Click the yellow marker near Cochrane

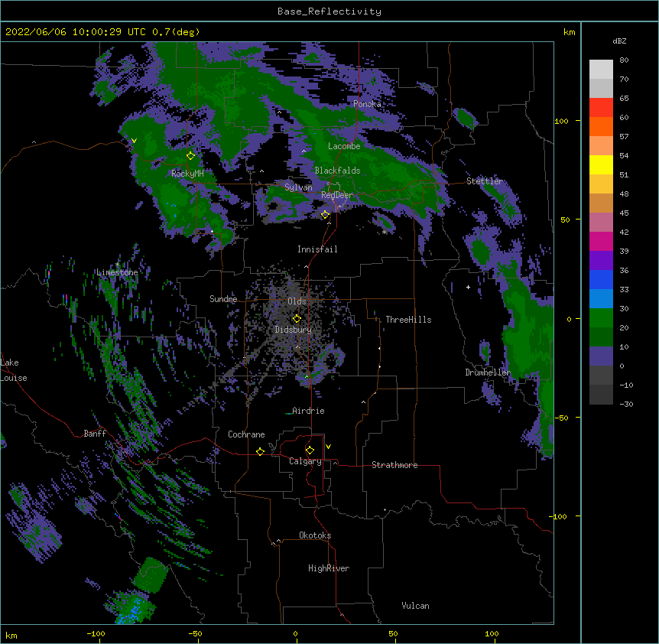click(260, 451)
